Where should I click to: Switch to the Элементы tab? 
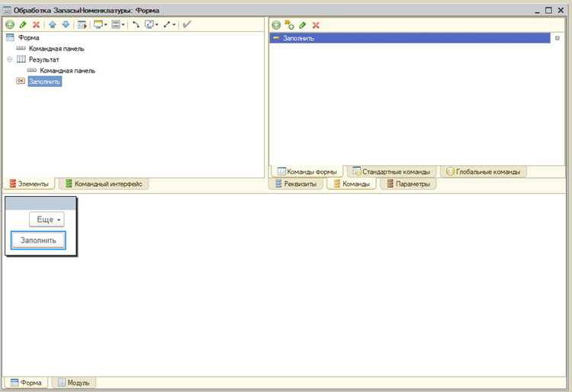click(29, 184)
